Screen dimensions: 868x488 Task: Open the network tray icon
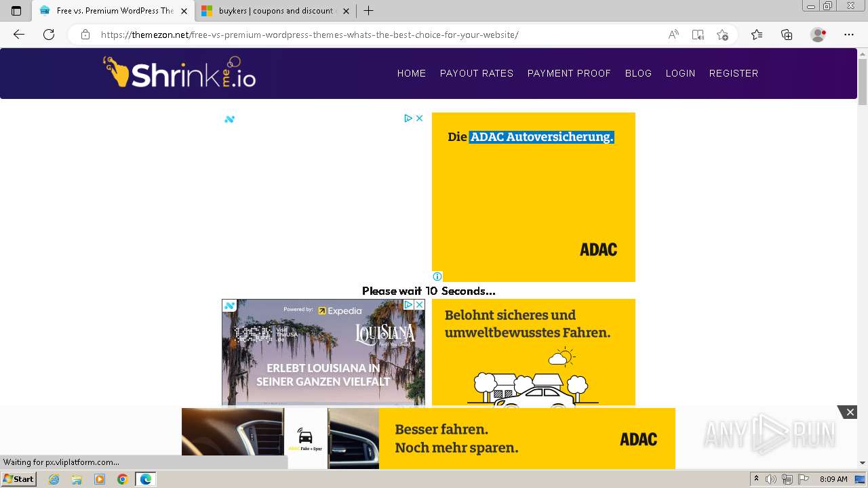pos(787,479)
